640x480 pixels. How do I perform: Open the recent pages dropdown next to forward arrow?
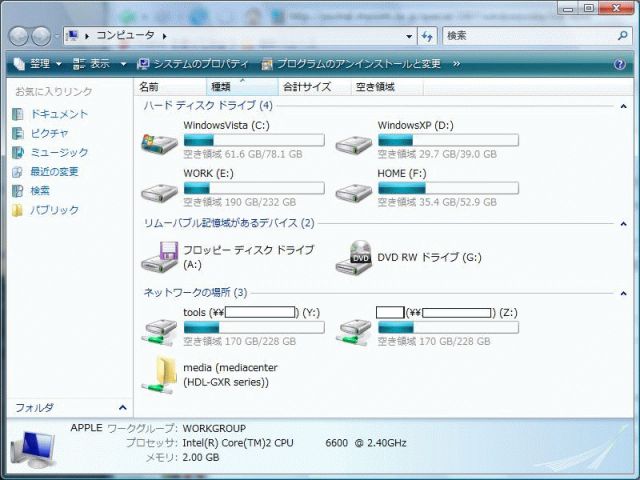57,36
